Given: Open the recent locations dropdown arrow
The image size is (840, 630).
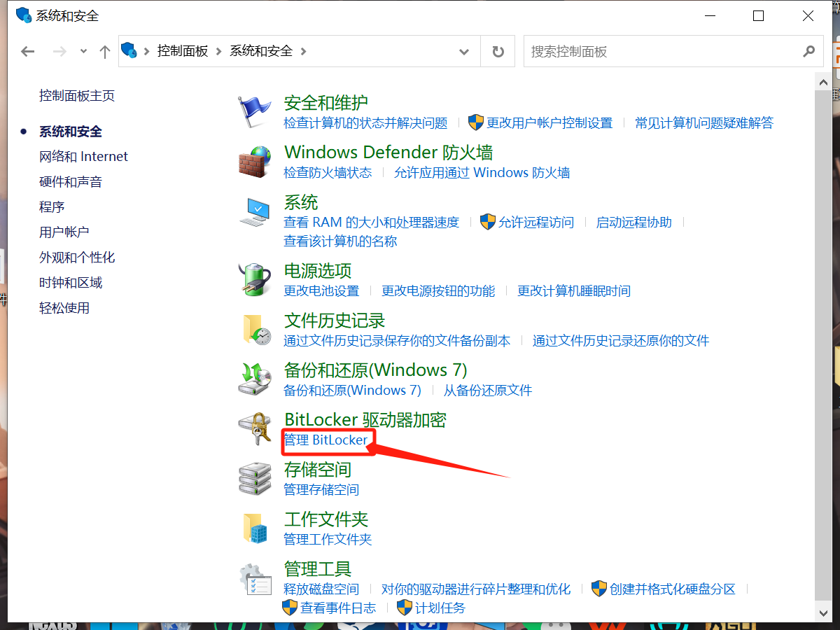Looking at the screenshot, I should [x=84, y=52].
